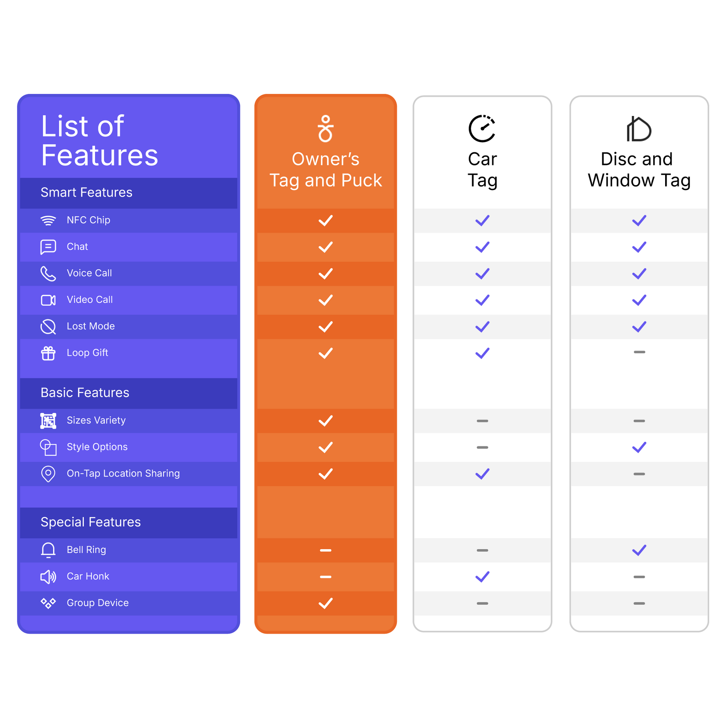Click the Basic Features section header

click(85, 393)
